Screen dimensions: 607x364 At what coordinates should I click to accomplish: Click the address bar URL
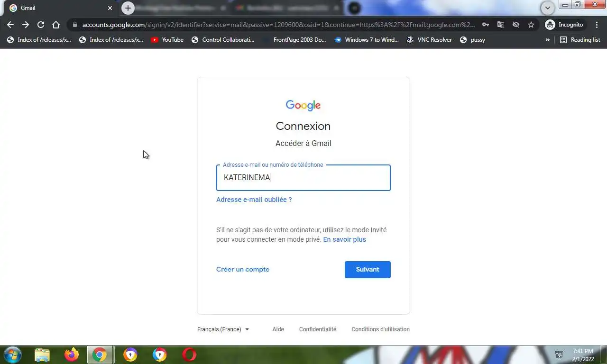coord(278,25)
